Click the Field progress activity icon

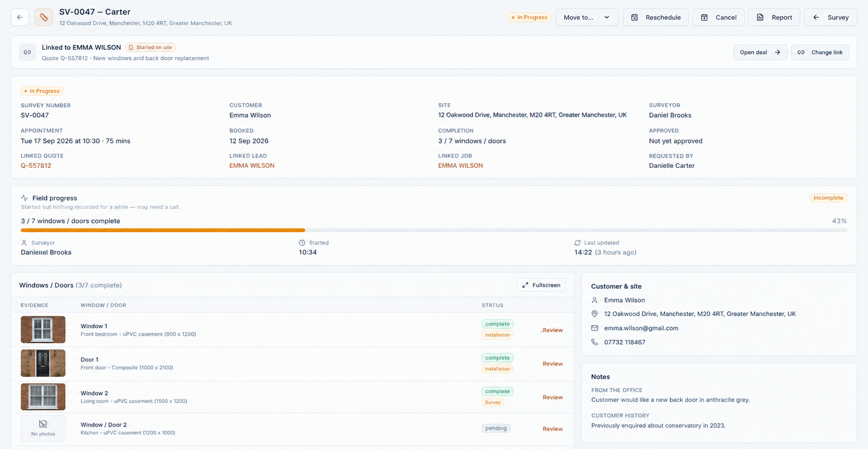24,198
